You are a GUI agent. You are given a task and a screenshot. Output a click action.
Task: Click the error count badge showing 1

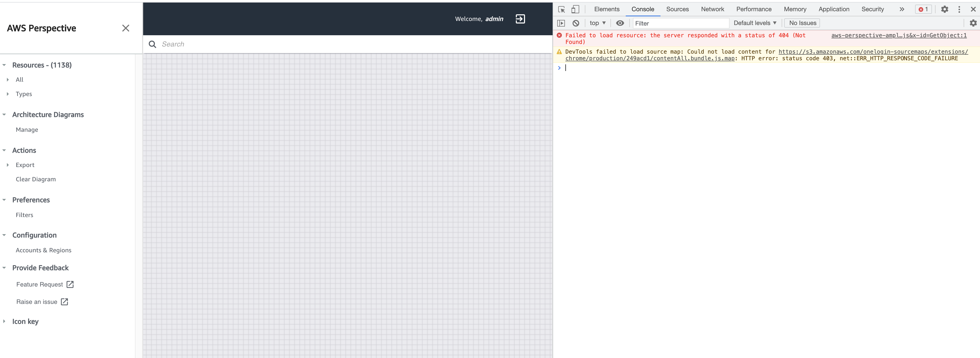click(923, 9)
